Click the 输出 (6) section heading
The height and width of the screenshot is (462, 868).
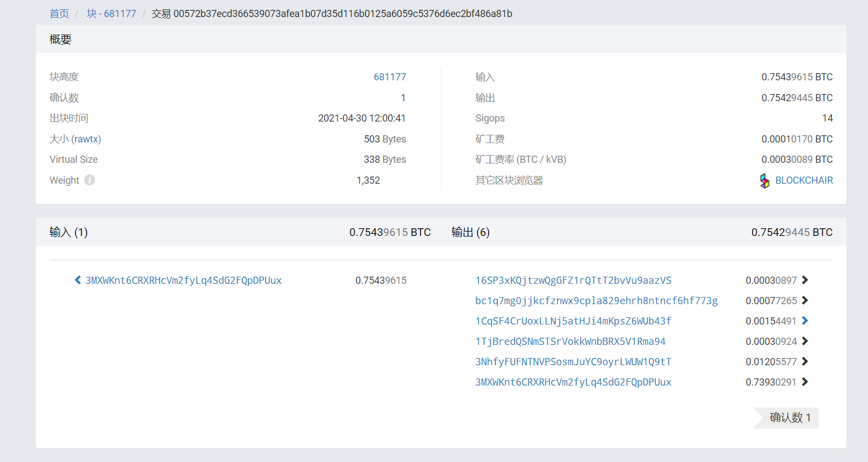[x=471, y=232]
